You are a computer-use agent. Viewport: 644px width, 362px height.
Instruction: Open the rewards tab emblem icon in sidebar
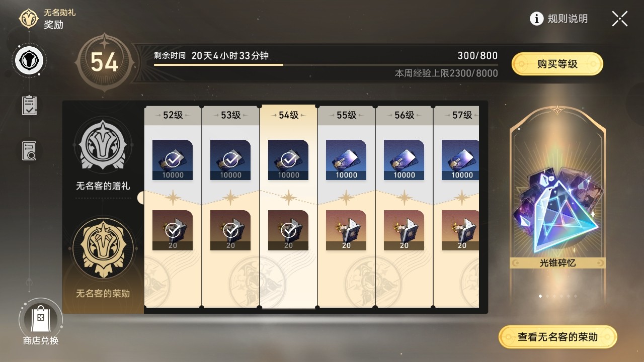pos(29,61)
